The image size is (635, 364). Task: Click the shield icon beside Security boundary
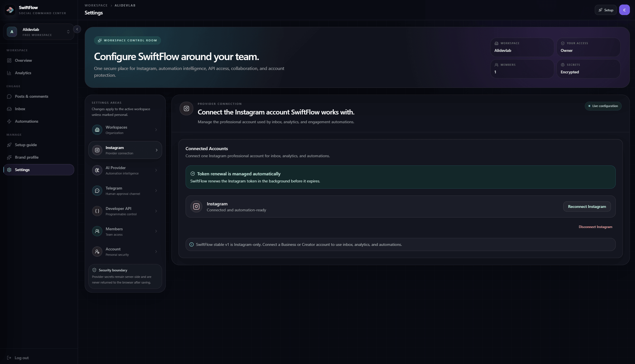pos(94,270)
